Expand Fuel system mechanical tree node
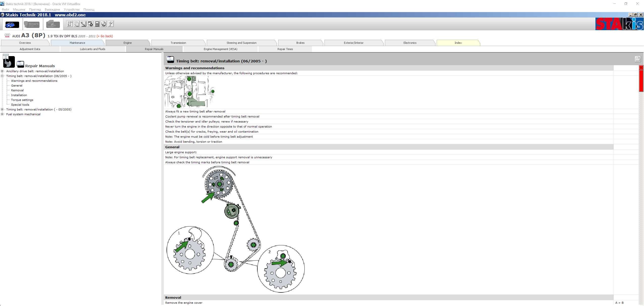644x306 pixels. tap(2, 114)
